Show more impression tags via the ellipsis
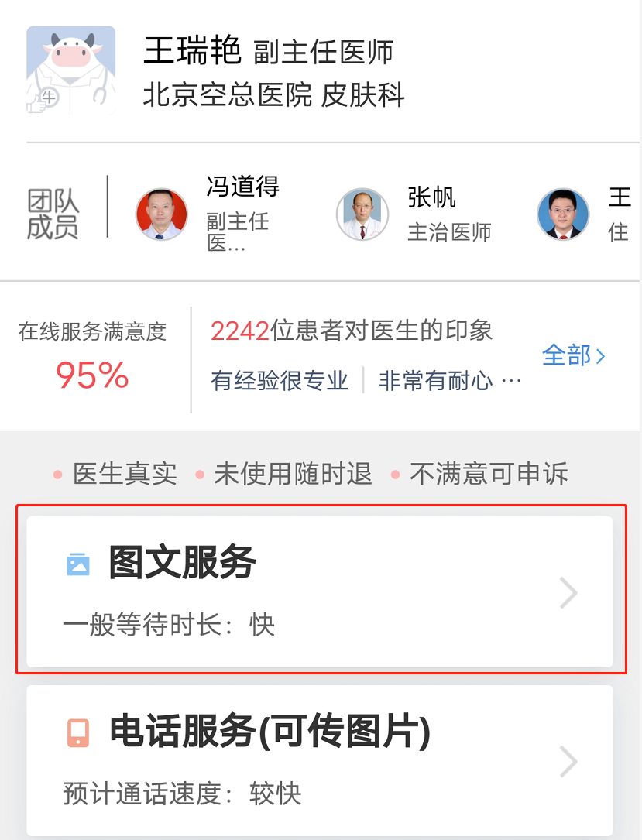 coord(511,381)
